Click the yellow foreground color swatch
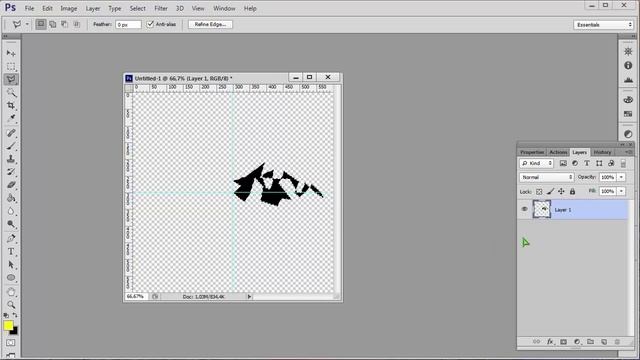Image resolution: width=640 pixels, height=360 pixels. (8, 325)
